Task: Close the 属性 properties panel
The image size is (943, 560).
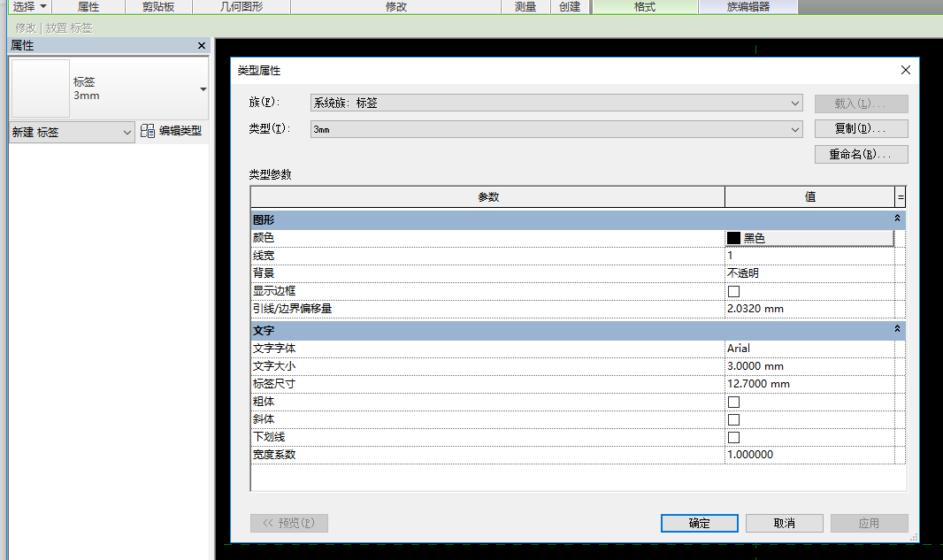Action: tap(202, 46)
